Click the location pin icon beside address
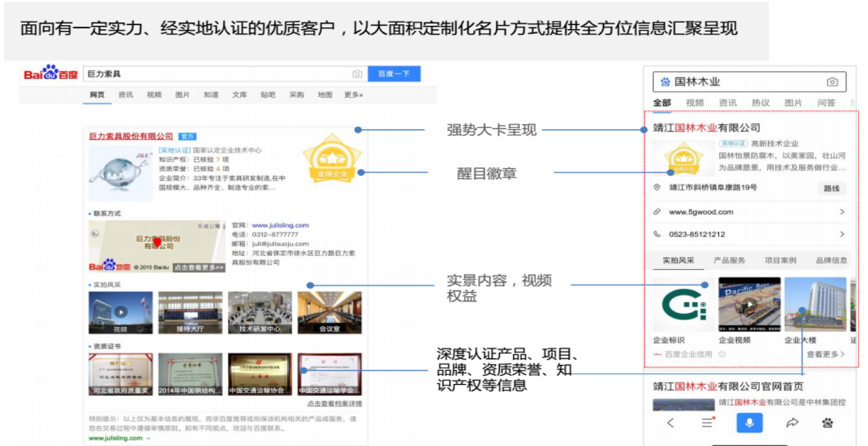 [657, 187]
